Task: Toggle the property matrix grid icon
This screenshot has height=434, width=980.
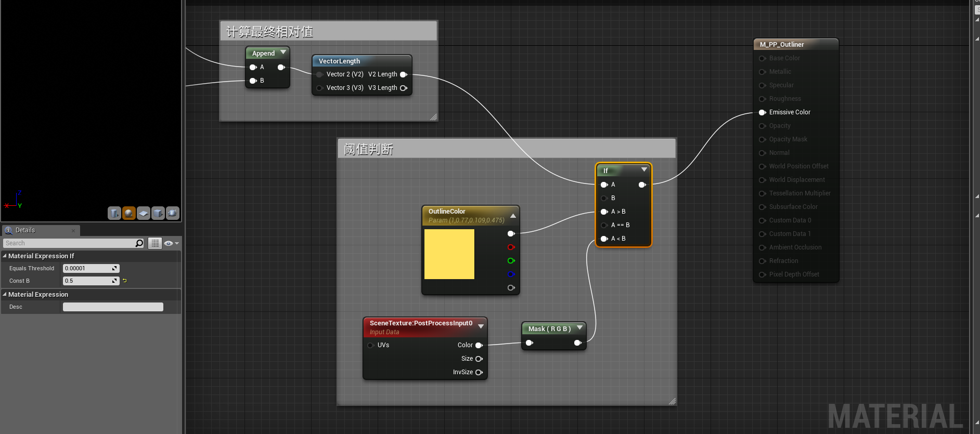Action: point(155,243)
